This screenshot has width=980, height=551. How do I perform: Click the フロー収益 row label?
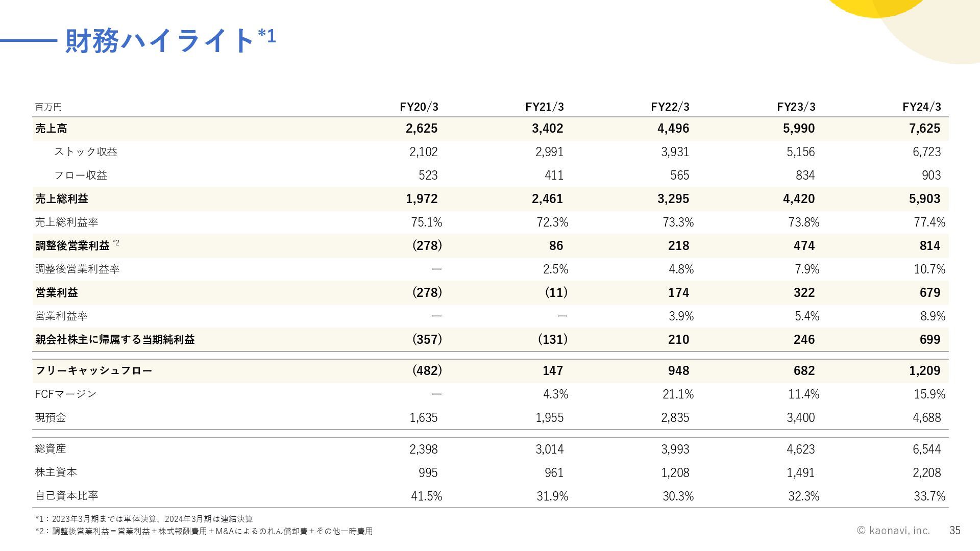[x=81, y=176]
